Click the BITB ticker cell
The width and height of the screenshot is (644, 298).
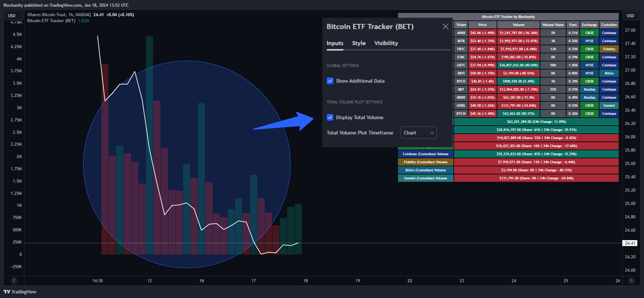pos(461,41)
